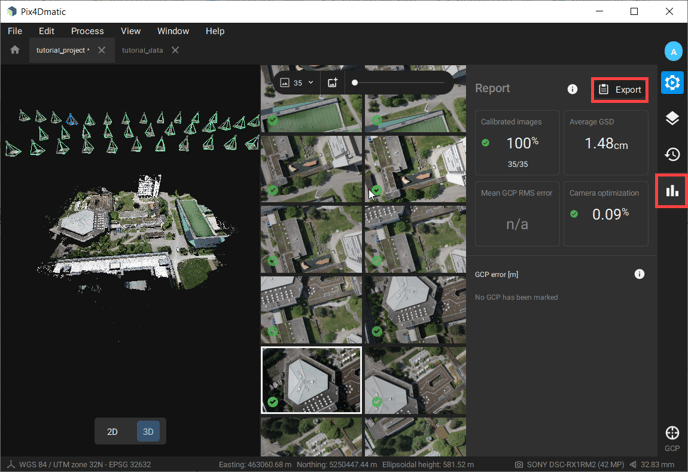Switch the view to 2D
The height and width of the screenshot is (472, 688).
click(113, 432)
